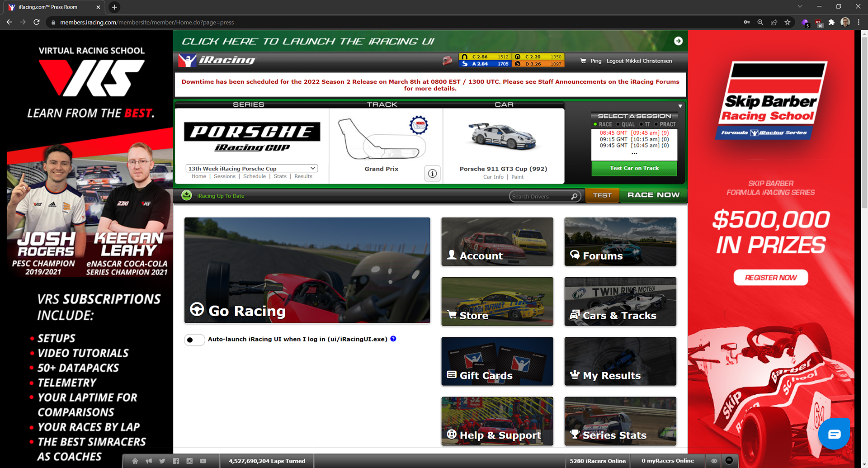Click the RACE NOW button
This screenshot has height=468, width=868.
pyautogui.click(x=653, y=195)
